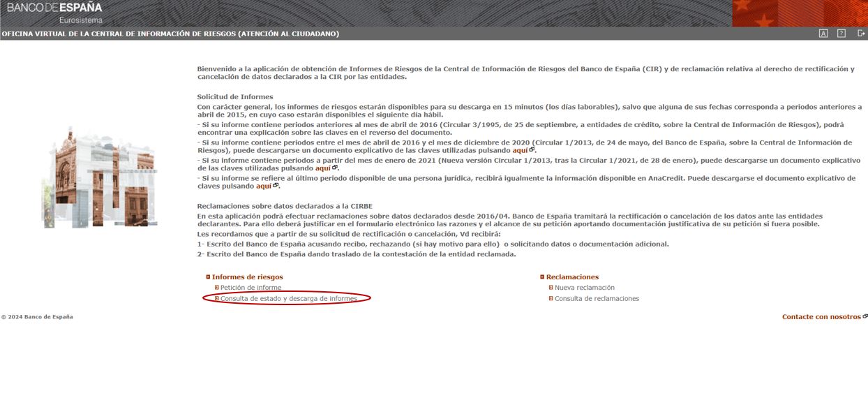Screen dimensions: 868x412
Task: Start a Nueva reclamación
Action: (x=584, y=288)
